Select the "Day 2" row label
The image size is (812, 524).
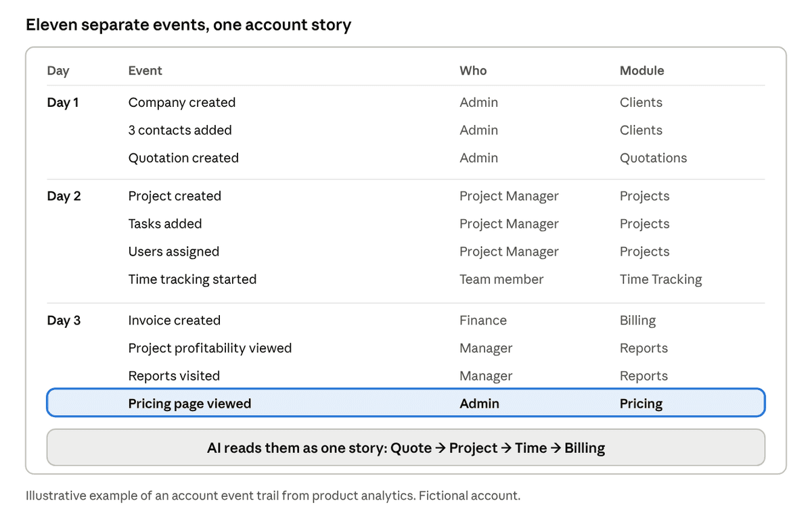click(x=64, y=196)
